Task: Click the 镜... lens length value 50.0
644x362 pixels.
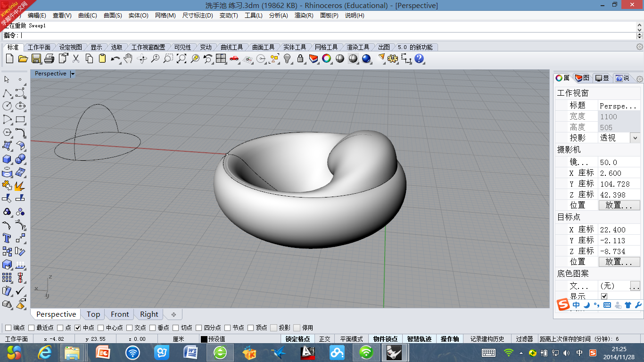Action: click(619, 162)
